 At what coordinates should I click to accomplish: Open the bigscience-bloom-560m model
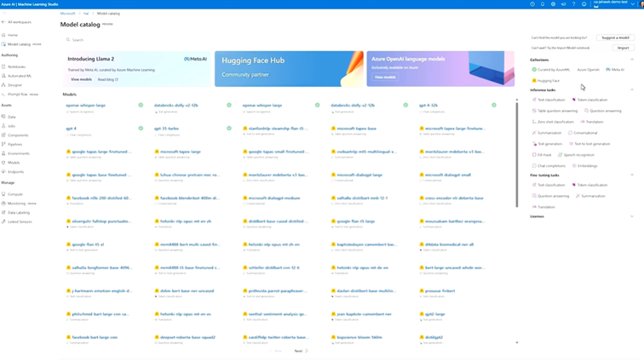359,337
